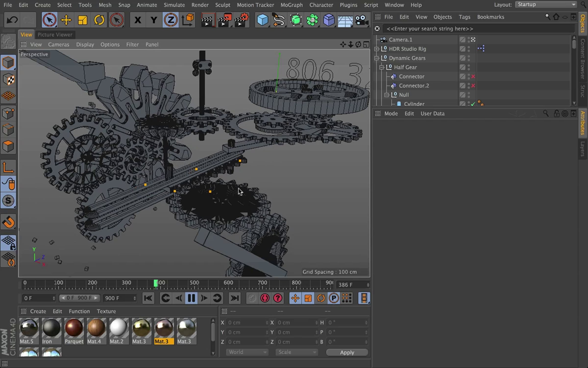Collapse the Dynamic Gears group

click(377, 58)
